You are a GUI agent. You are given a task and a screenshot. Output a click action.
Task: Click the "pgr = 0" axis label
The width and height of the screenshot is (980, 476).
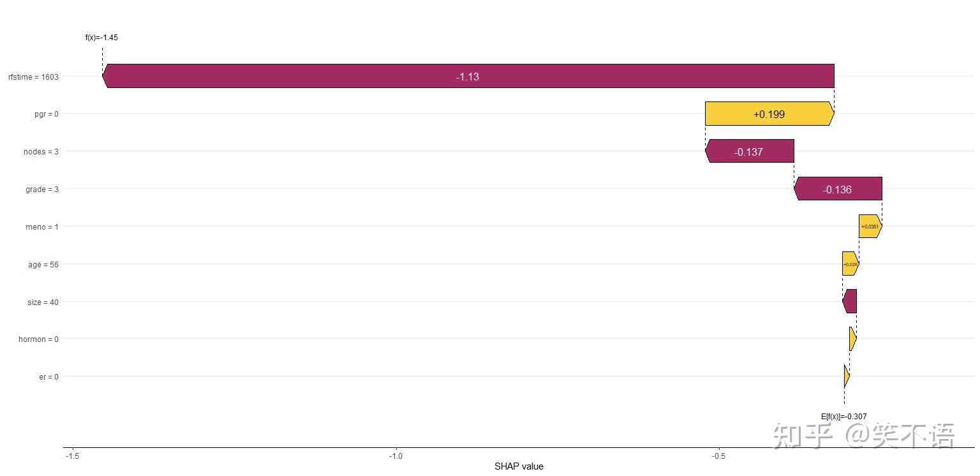[x=47, y=114]
